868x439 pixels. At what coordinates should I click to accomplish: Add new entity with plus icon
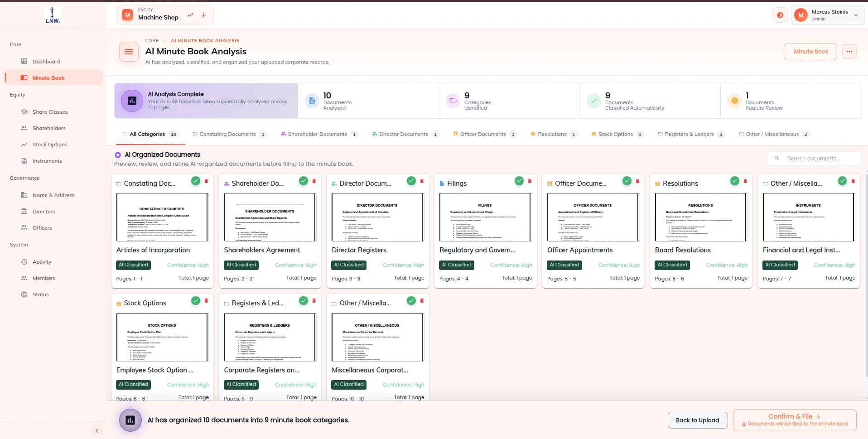(204, 15)
